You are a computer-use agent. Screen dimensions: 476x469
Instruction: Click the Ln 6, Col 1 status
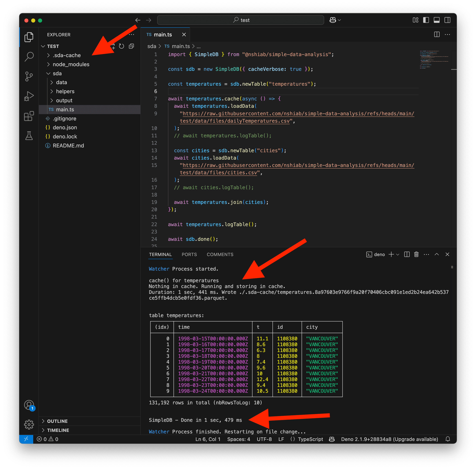coord(208,439)
